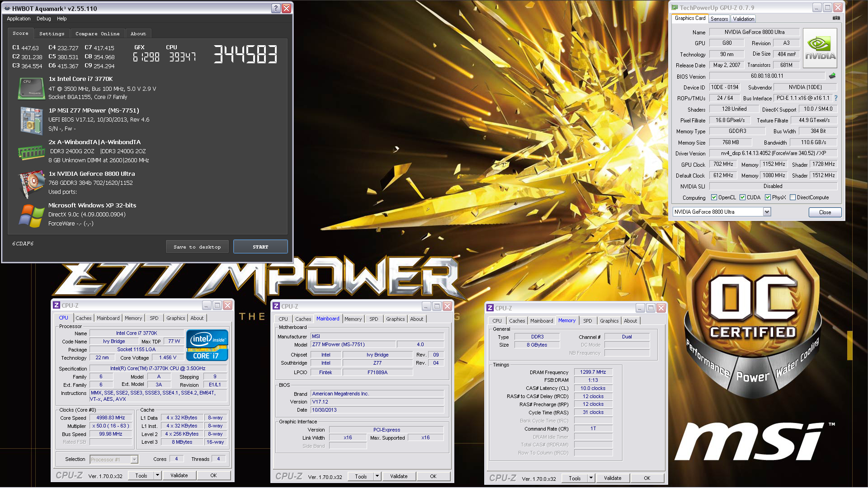Viewport: 868px width, 488px height.
Task: Click the graphics card icon beside GeForce 8800 Ultra
Action: point(31,184)
